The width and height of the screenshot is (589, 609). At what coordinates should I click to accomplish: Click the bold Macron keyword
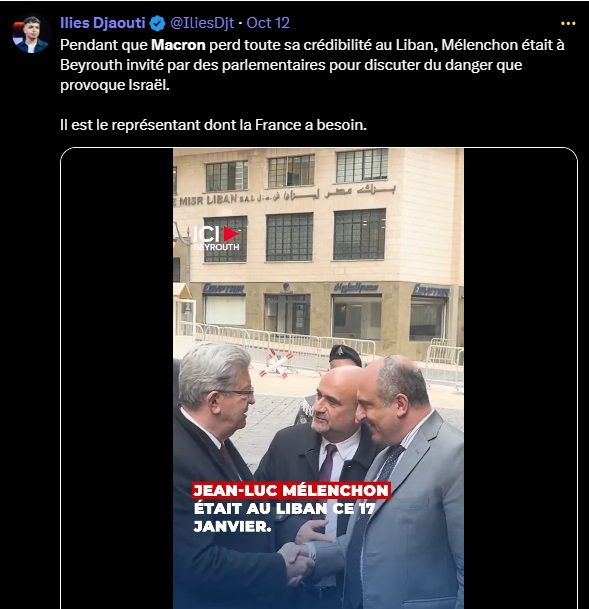(178, 45)
